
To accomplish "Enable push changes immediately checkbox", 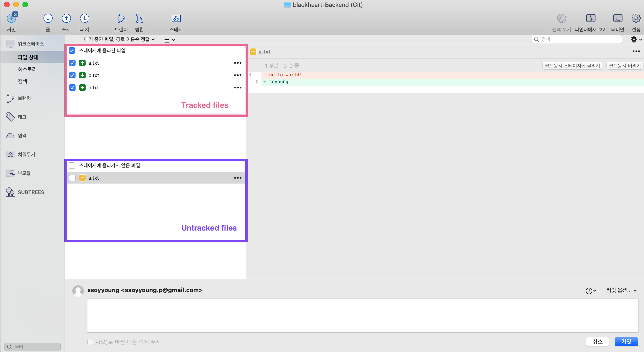I will click(90, 342).
